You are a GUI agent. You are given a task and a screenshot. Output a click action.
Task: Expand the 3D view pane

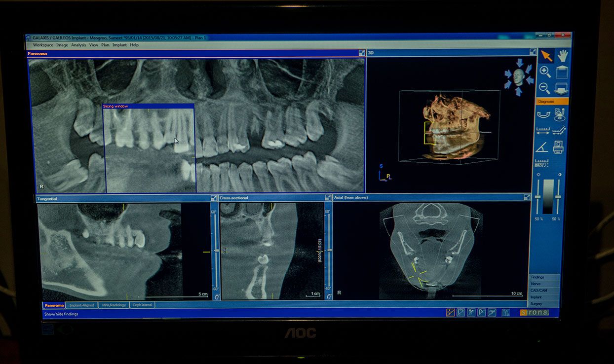coord(533,52)
